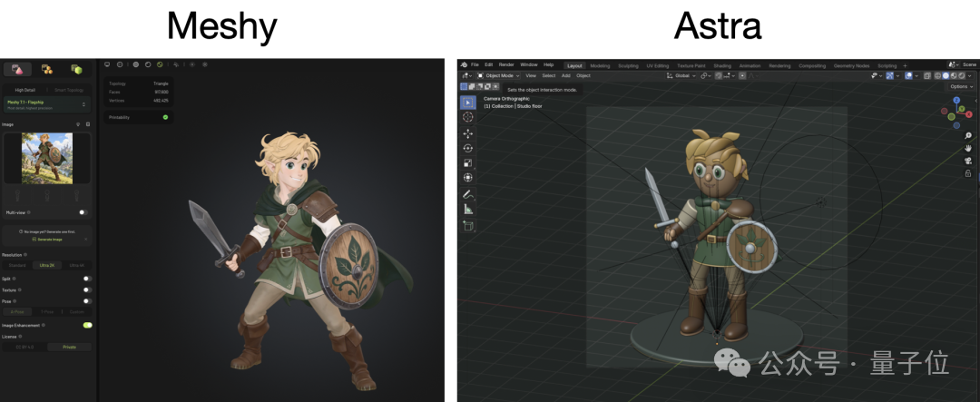The height and width of the screenshot is (402, 980).
Task: Switch to material preview shading
Action: coord(954,75)
